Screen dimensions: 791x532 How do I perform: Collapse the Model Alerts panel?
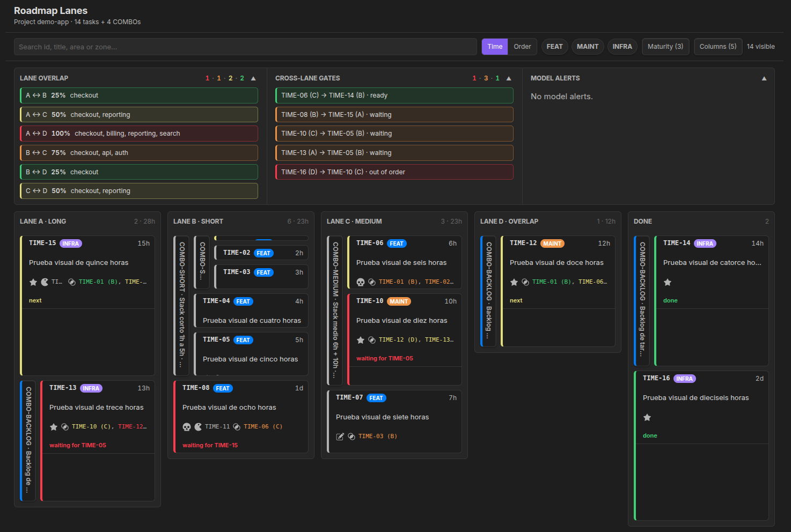point(764,78)
